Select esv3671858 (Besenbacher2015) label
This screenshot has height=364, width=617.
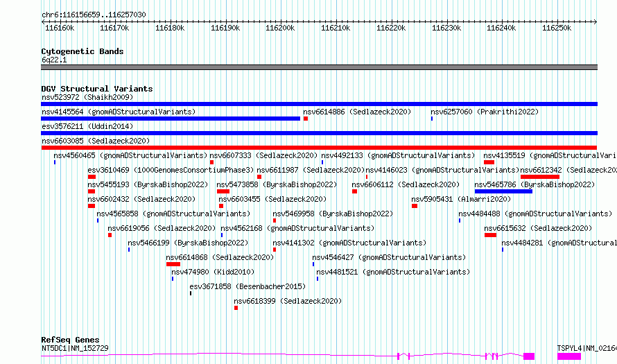[247, 286]
